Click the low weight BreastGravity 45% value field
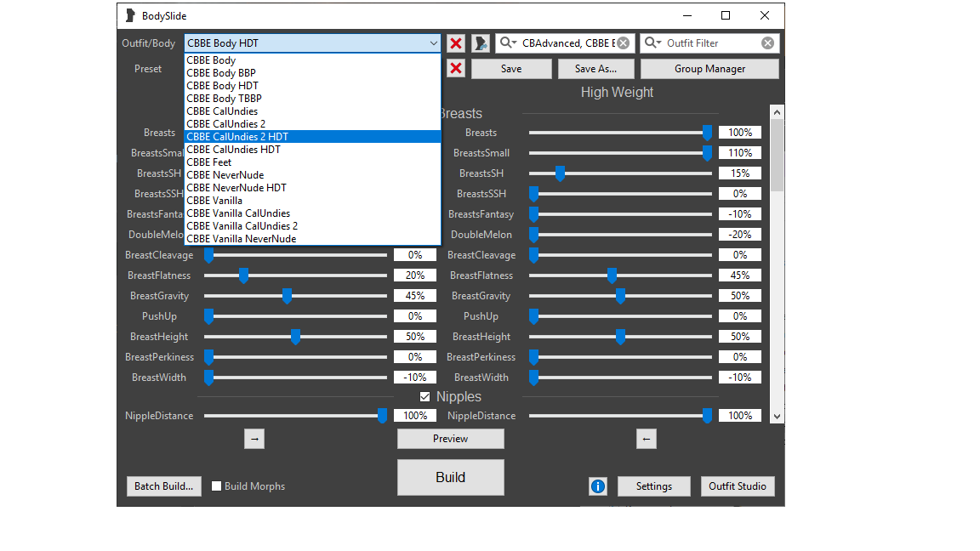This screenshot has height=551, width=980. tap(415, 296)
